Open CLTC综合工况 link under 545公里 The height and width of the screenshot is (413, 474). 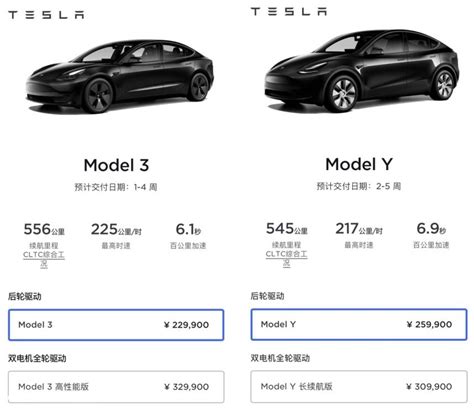click(x=287, y=259)
